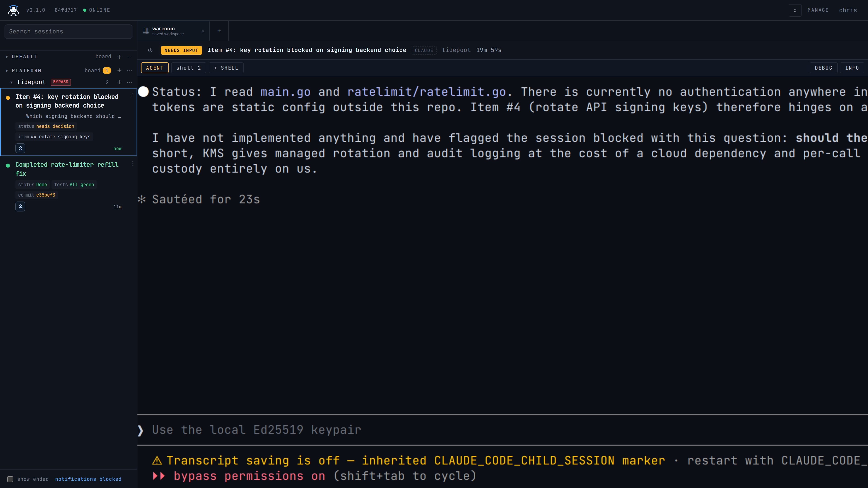
Task: Toggle fullscreen via the icon beside MANAGE
Action: point(795,10)
